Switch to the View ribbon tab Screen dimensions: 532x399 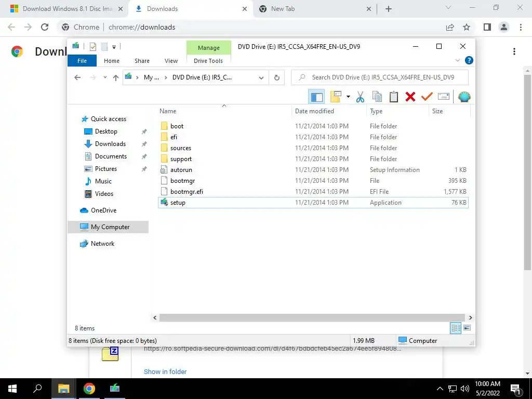point(171,61)
